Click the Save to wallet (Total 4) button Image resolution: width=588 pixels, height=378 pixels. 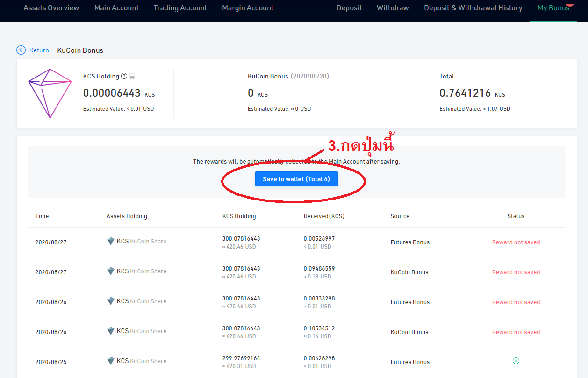[296, 179]
